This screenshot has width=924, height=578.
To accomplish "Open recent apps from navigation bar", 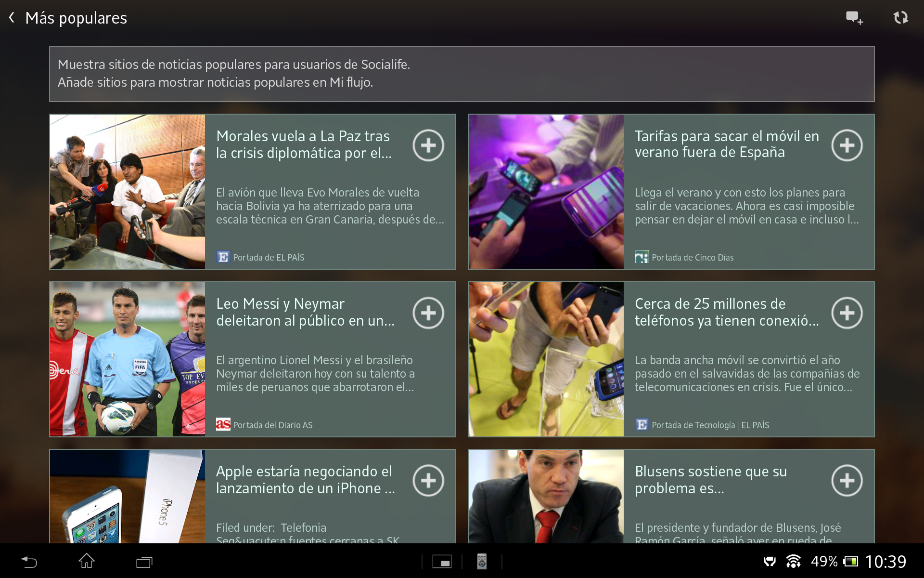I will (144, 562).
